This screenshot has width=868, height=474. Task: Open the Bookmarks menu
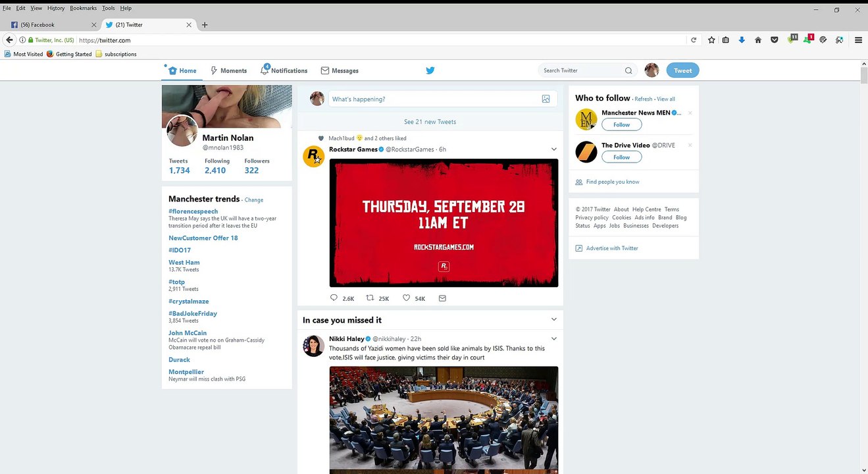(x=84, y=8)
